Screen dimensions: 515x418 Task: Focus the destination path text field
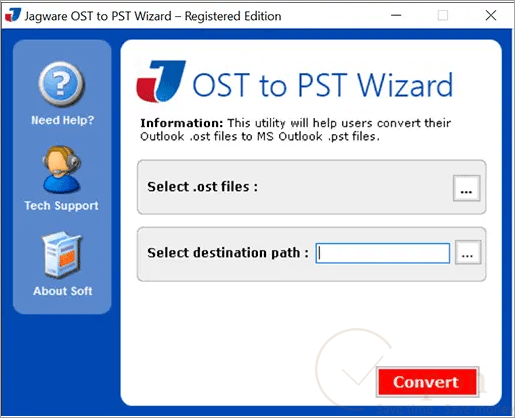click(383, 253)
